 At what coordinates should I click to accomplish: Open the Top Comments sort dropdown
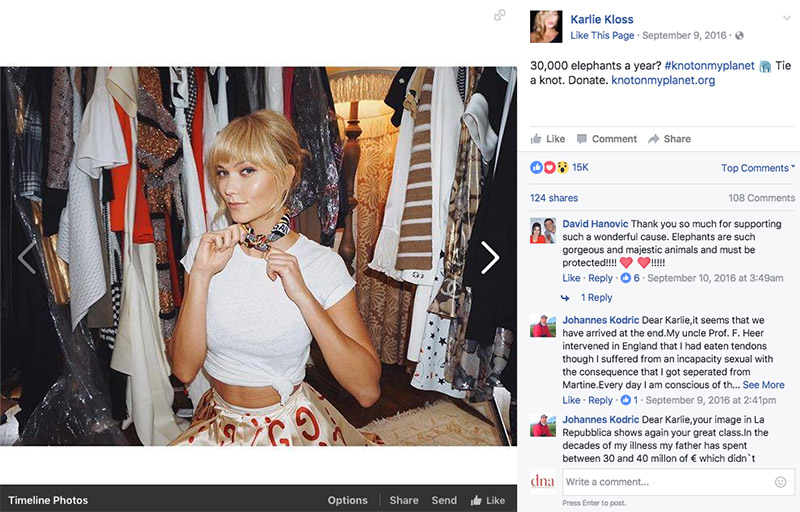tap(758, 168)
